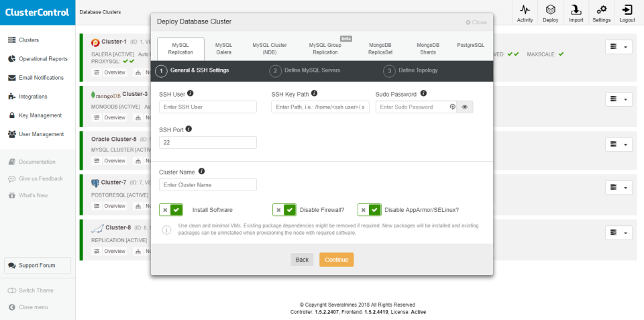The image size is (644, 320).
Task: Click the Support Forum button
Action: (38, 266)
